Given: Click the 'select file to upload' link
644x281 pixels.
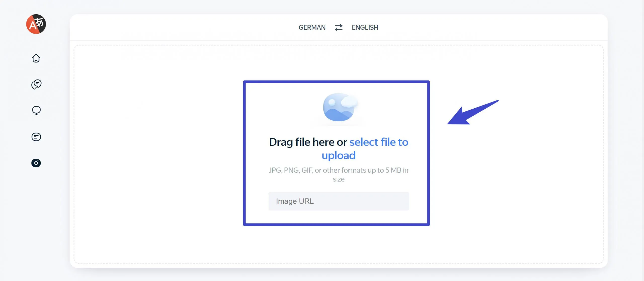Looking at the screenshot, I should [x=379, y=142].
